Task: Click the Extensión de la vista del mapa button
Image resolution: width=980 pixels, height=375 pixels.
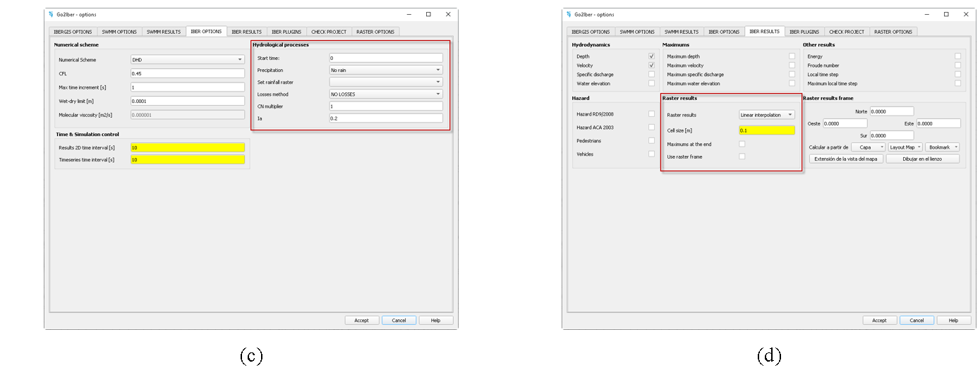Action: pyautogui.click(x=846, y=159)
